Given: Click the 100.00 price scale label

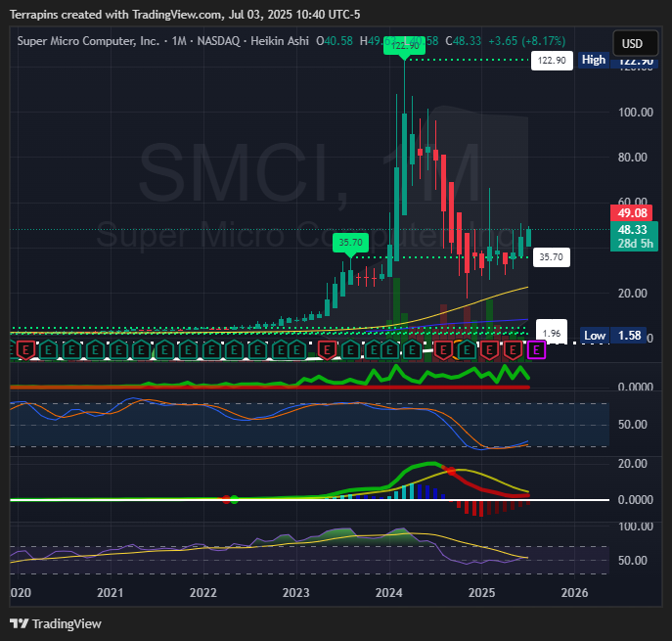Looking at the screenshot, I should (636, 113).
